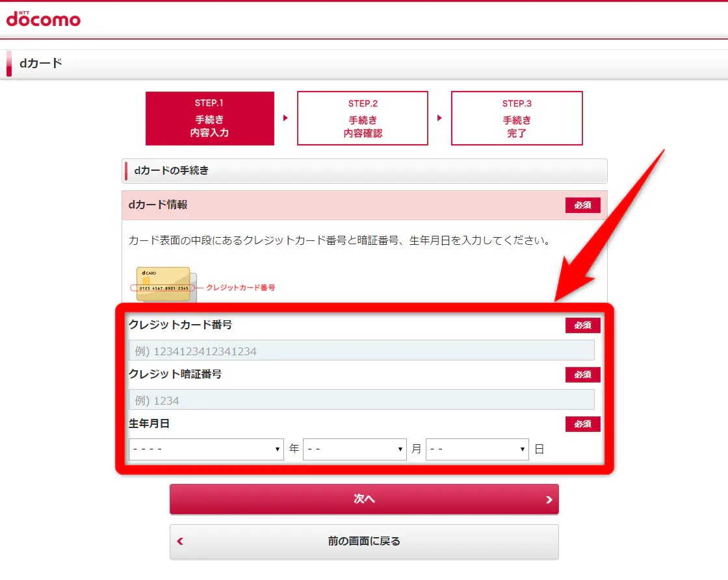Click the instruction text about カード表面の中段

tap(339, 240)
